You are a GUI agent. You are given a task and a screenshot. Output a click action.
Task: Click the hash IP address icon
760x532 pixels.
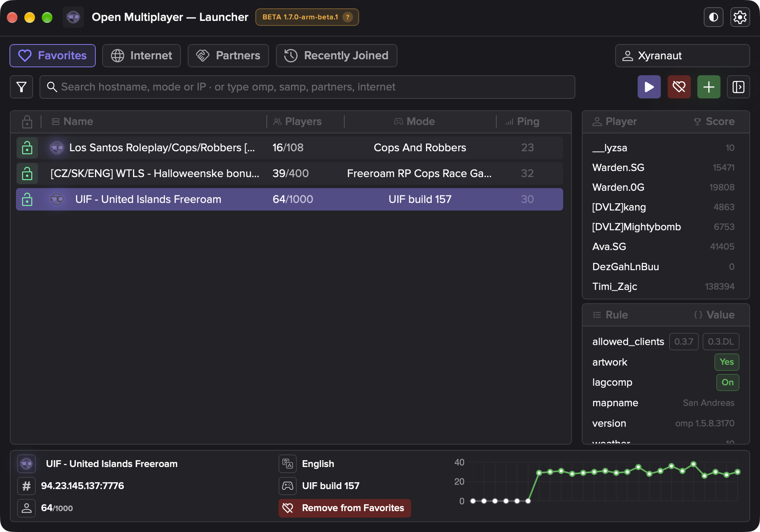pyautogui.click(x=26, y=486)
